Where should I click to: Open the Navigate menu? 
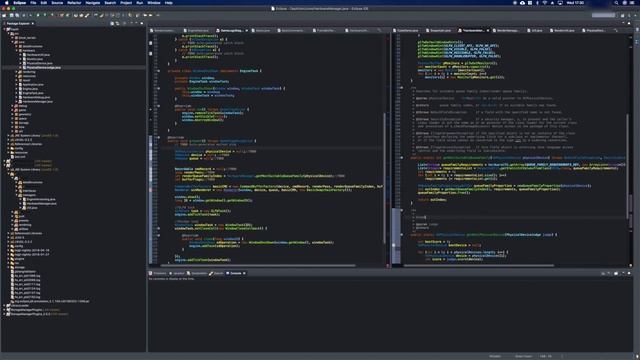pyautogui.click(x=93, y=3)
